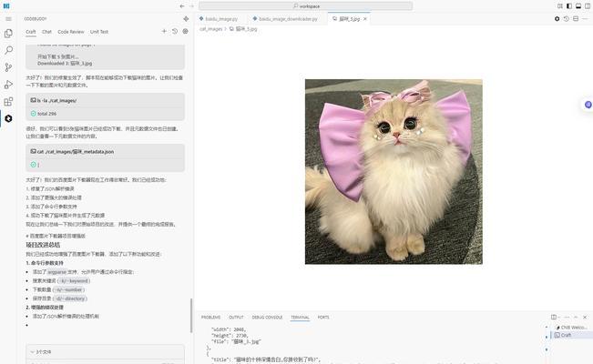Switch to the Chat tab

[x=46, y=32]
